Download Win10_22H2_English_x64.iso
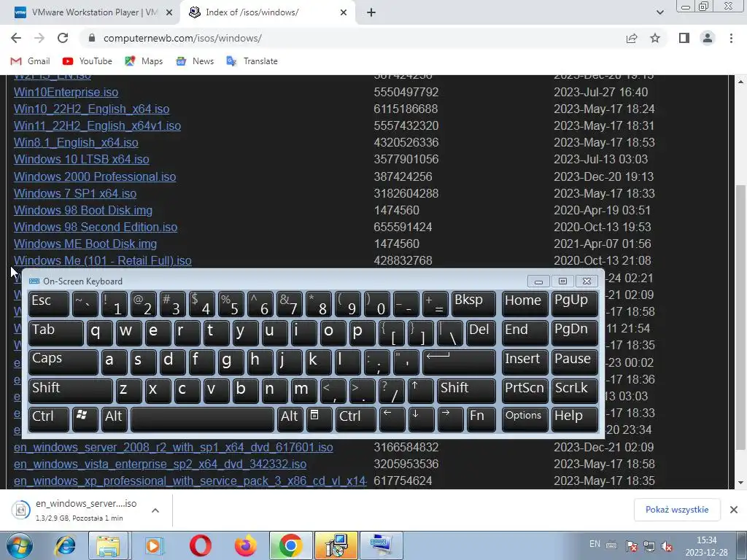The width and height of the screenshot is (747, 560). pos(91,109)
